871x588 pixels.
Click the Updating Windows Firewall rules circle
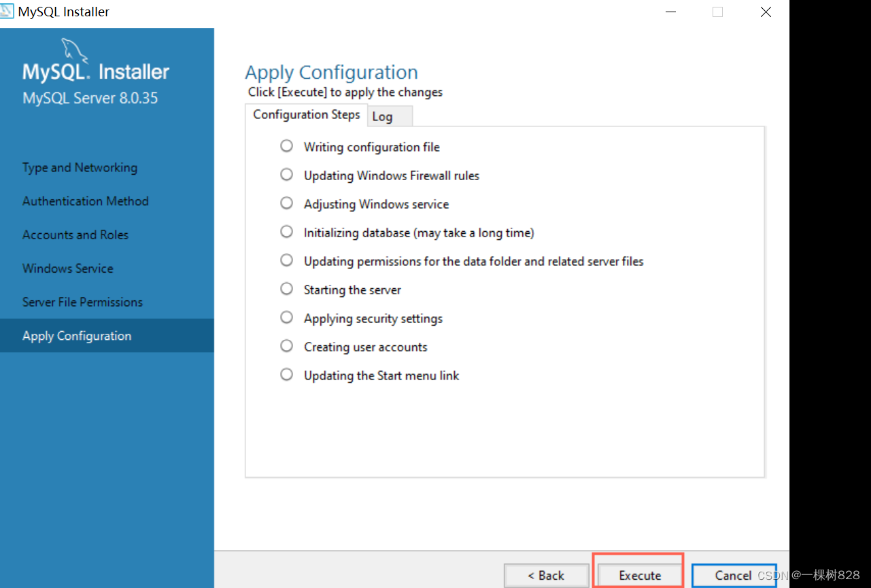287,175
